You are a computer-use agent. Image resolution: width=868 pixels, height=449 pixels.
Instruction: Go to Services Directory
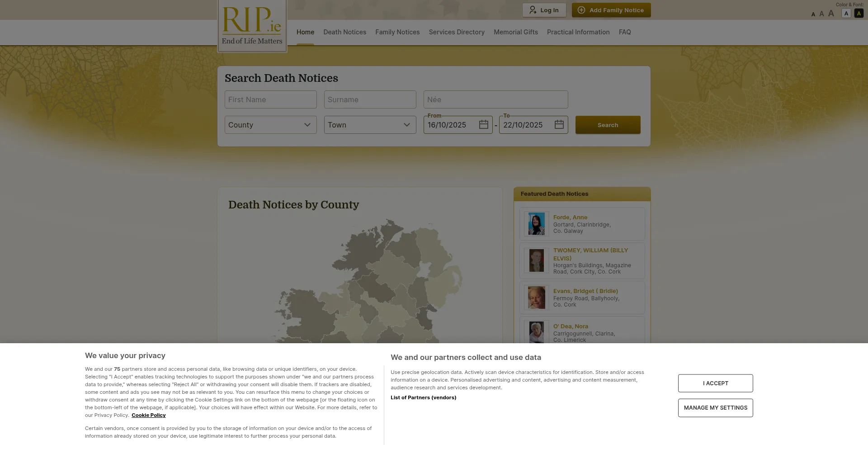[456, 32]
